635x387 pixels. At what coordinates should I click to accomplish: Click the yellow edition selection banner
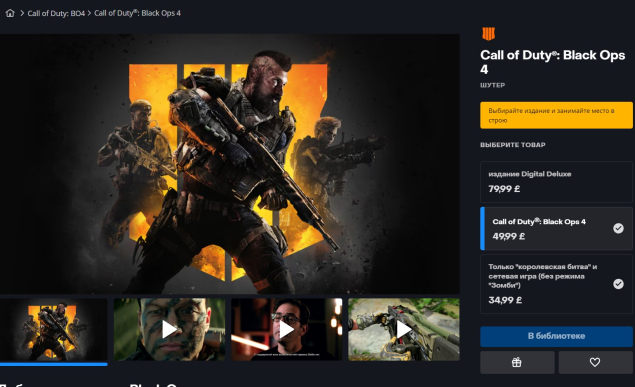pyautogui.click(x=556, y=115)
